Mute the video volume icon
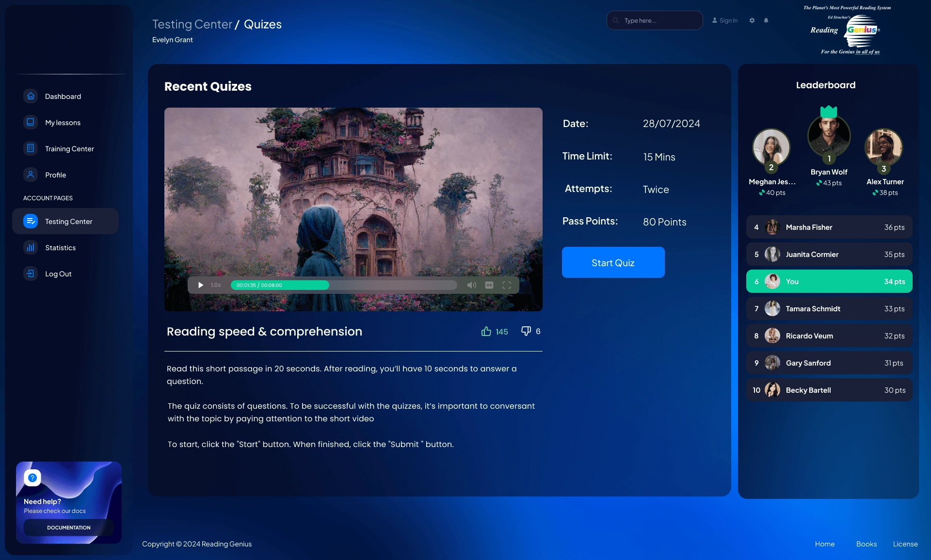Viewport: 931px width, 560px height. (x=471, y=285)
